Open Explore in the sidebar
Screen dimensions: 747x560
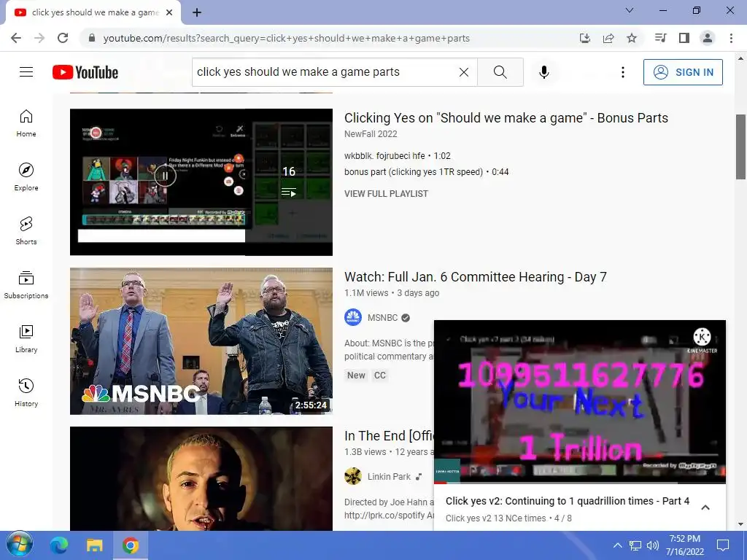(26, 177)
